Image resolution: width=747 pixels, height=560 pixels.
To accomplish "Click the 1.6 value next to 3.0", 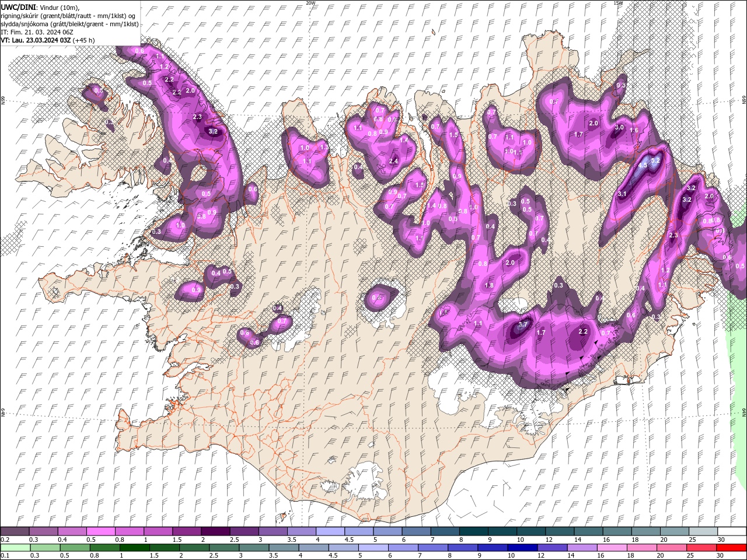I will point(634,131).
